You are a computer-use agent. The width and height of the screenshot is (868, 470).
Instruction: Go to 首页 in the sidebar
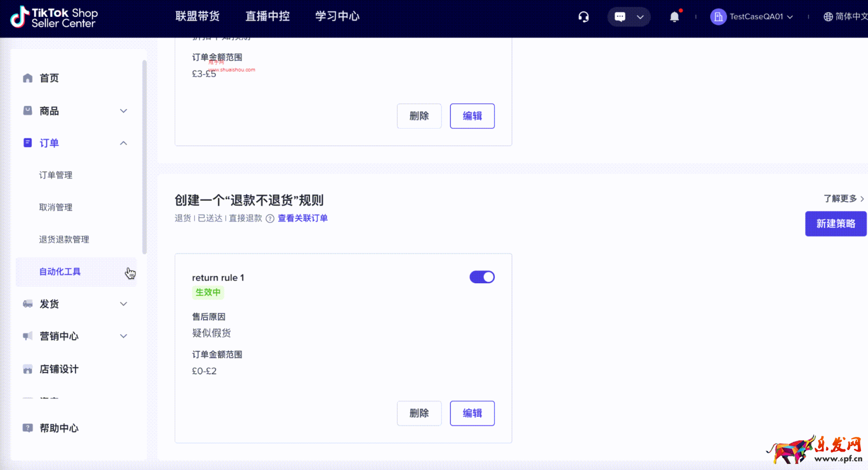pyautogui.click(x=49, y=78)
